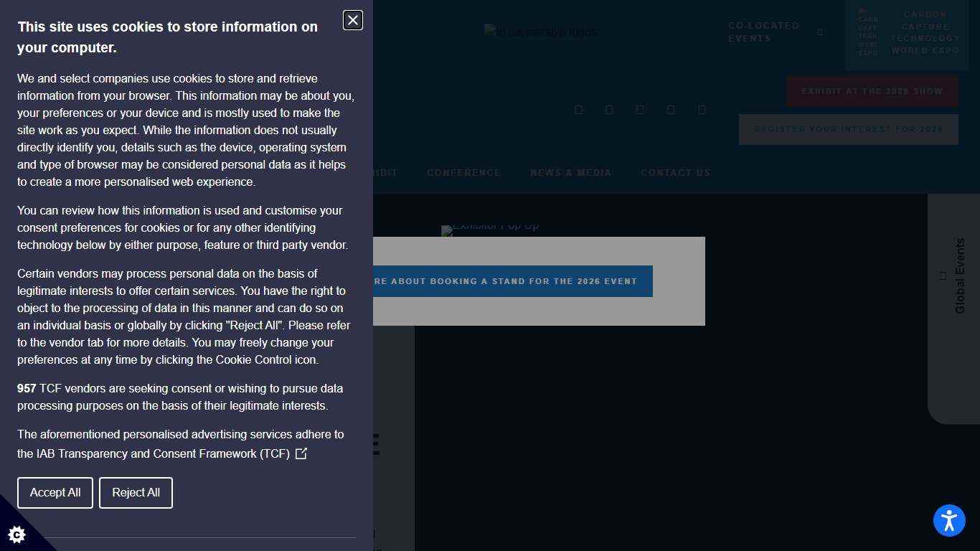Screen dimensions: 980x551
Task: Open the Conference menu item
Action: (463, 173)
